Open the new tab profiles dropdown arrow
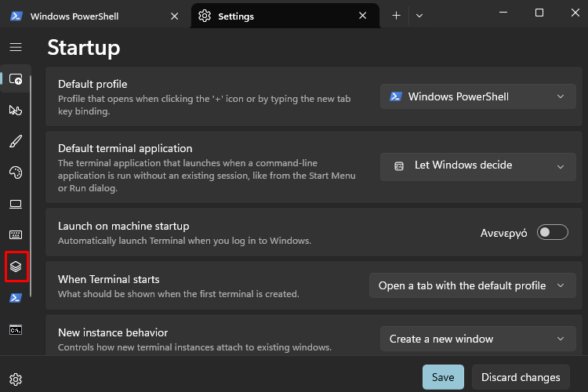The image size is (588, 392). [419, 16]
